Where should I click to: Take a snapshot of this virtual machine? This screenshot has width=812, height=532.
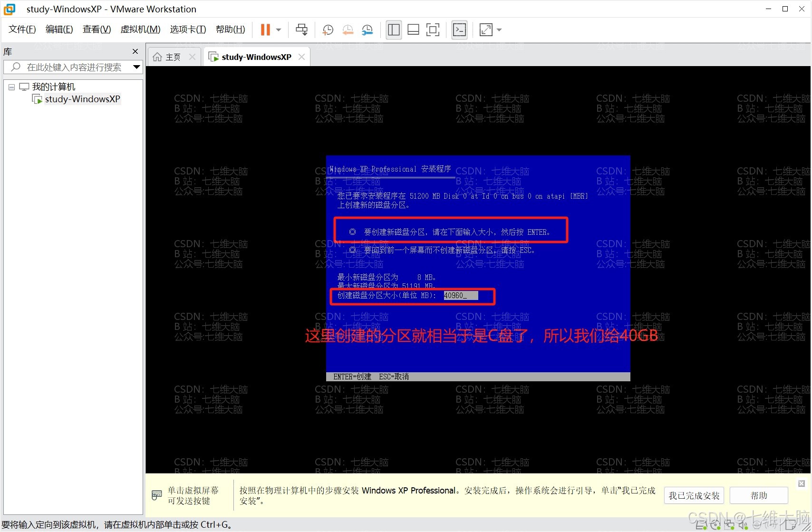click(x=328, y=30)
